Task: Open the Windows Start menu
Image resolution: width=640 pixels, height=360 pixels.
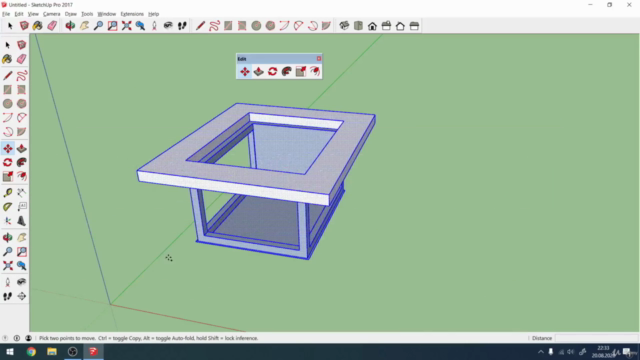Action: (x=10, y=351)
